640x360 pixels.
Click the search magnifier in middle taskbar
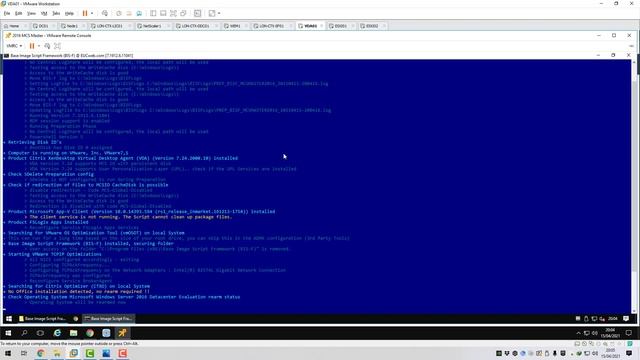click(24, 333)
